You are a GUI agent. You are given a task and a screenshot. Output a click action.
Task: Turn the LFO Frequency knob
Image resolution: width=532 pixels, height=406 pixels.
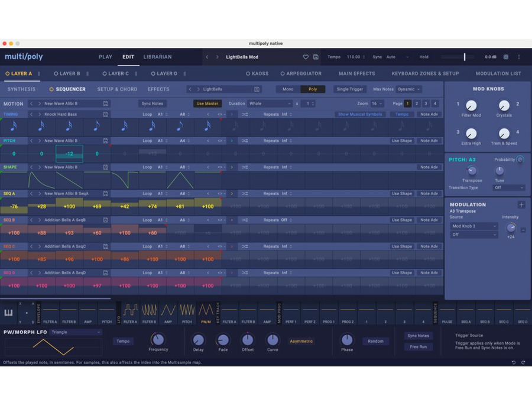(x=158, y=339)
